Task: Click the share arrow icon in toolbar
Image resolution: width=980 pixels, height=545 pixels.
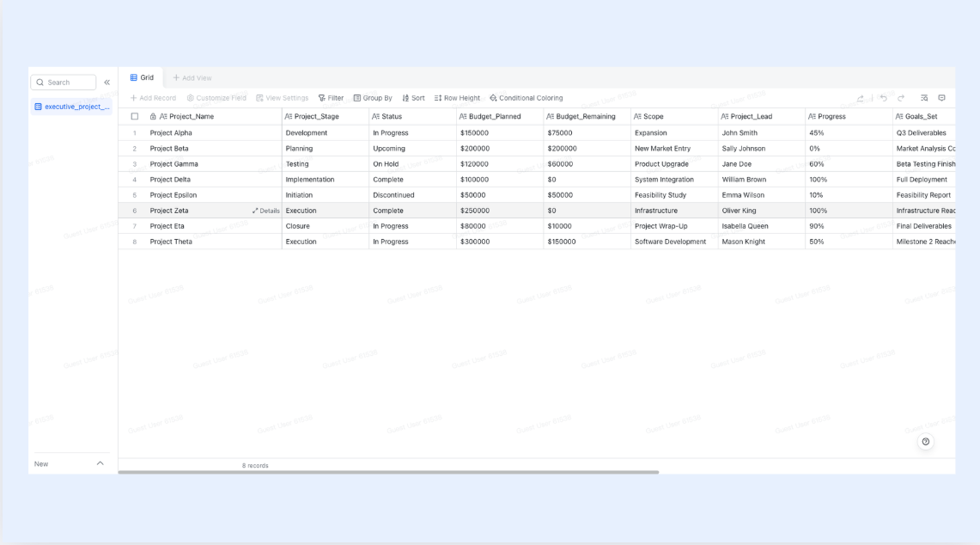Action: pos(861,98)
